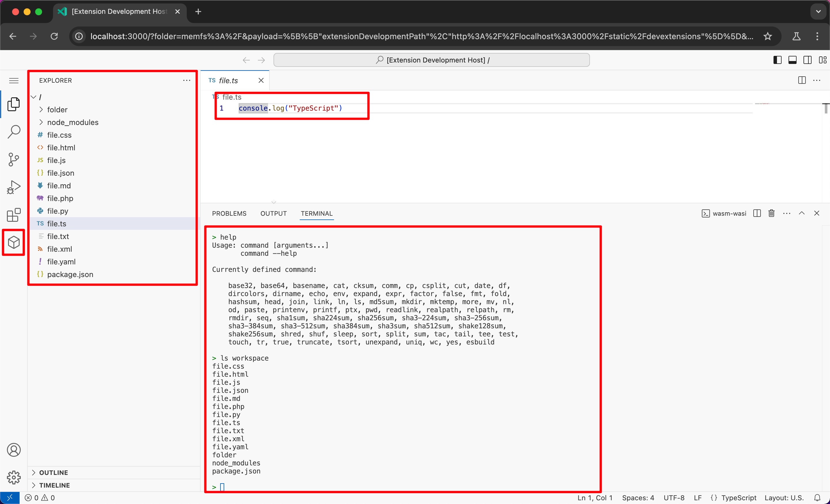View site information icon in address bar
Image resolution: width=830 pixels, height=504 pixels.
79,36
